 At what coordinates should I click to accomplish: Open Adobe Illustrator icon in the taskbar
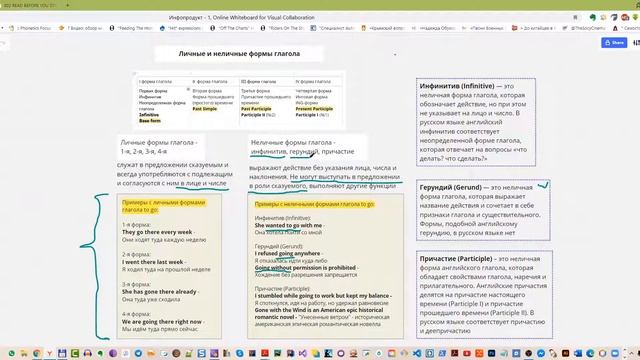point(565,353)
